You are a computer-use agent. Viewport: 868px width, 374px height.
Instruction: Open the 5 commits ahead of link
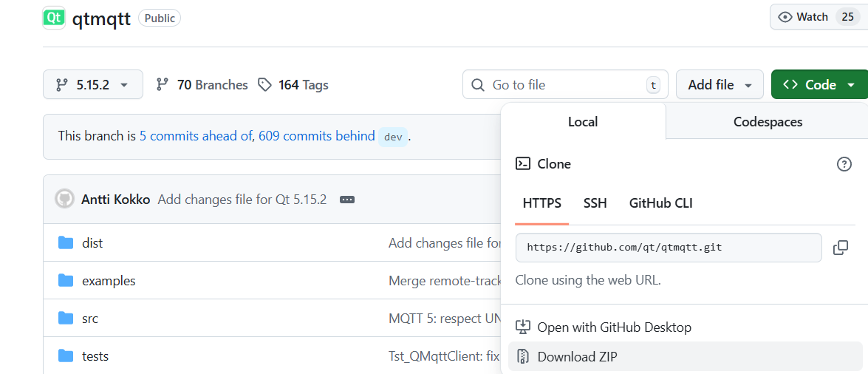[x=196, y=136]
